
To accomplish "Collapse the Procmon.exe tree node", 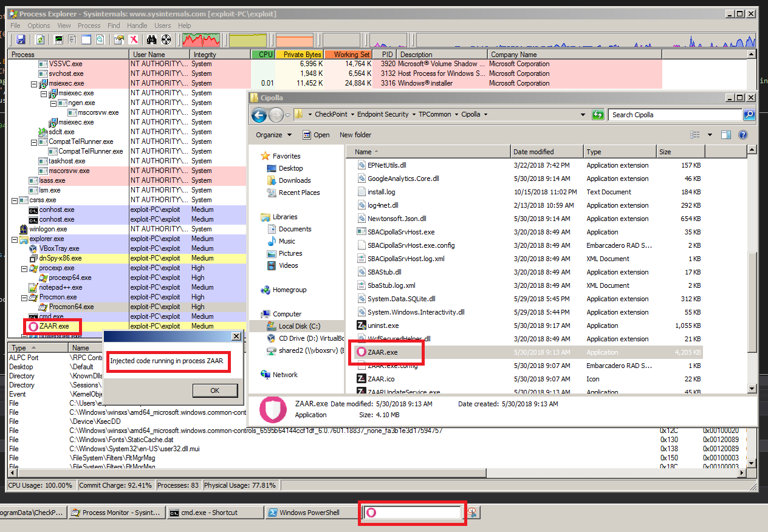I will click(x=25, y=297).
